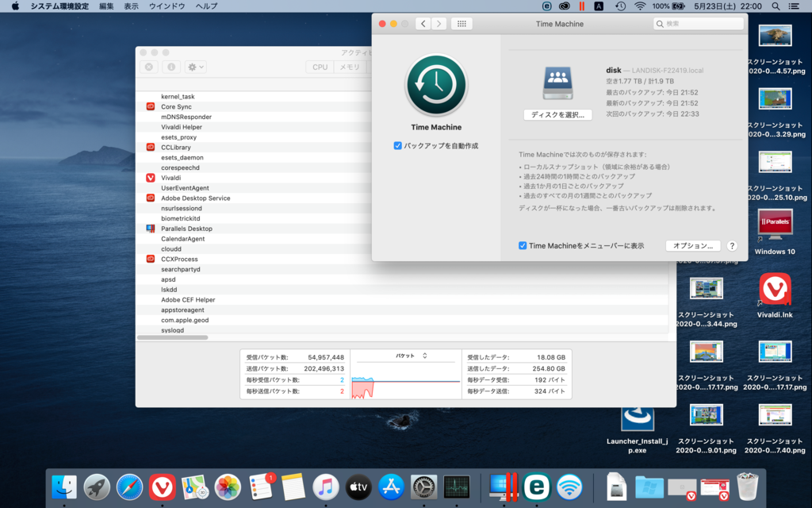Click the 検索 search field
Image resolution: width=812 pixels, height=508 pixels.
pyautogui.click(x=699, y=24)
